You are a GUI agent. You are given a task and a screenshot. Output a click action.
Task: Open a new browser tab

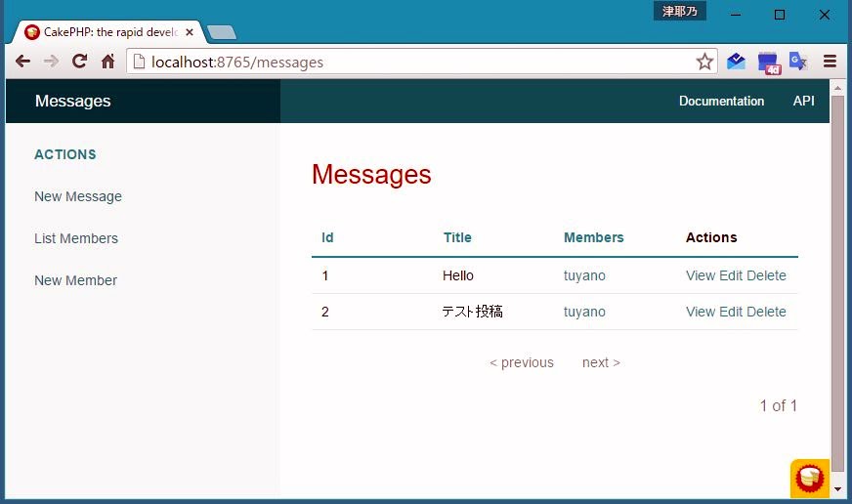(x=222, y=32)
